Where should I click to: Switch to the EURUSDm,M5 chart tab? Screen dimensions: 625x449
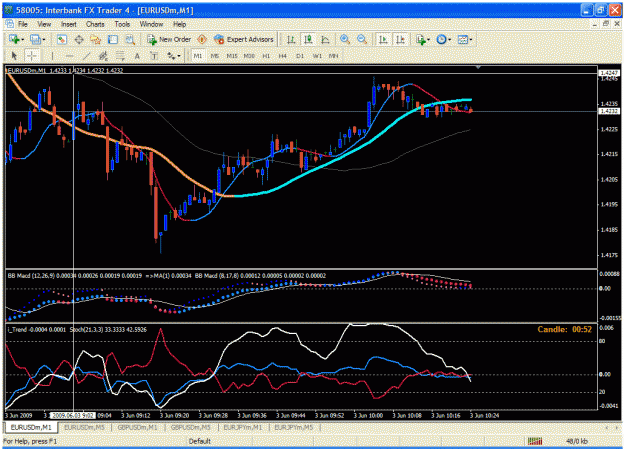coord(84,427)
